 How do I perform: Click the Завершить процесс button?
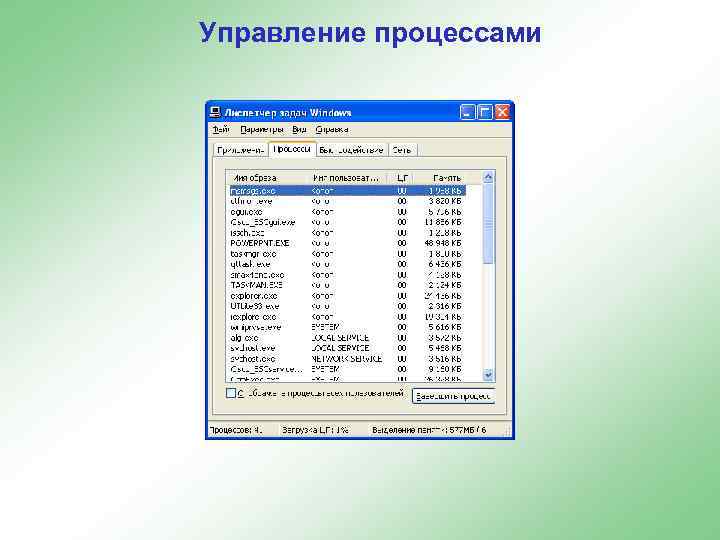point(453,396)
